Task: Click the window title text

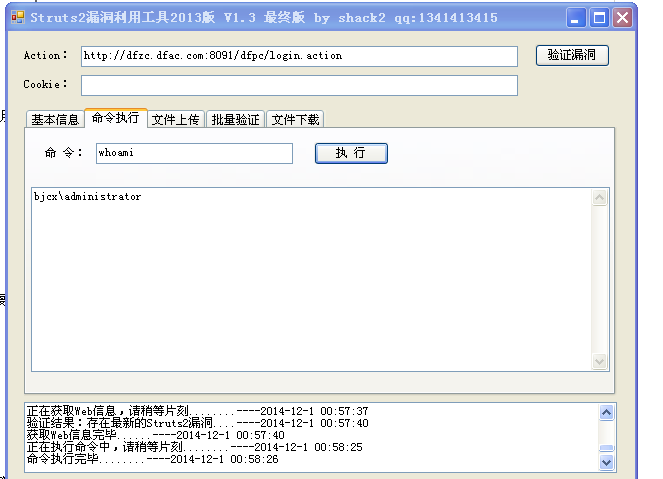Action: [264, 18]
